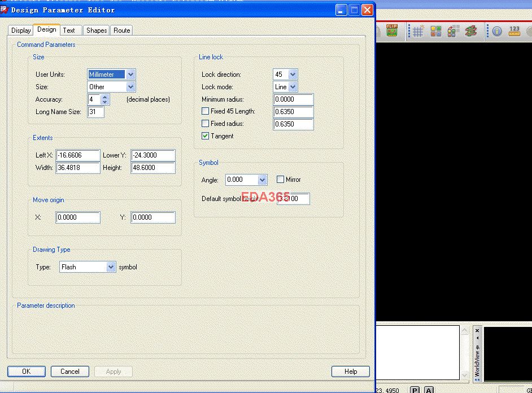532x393 pixels.
Task: Click the Move origin X field
Action: tap(78, 217)
